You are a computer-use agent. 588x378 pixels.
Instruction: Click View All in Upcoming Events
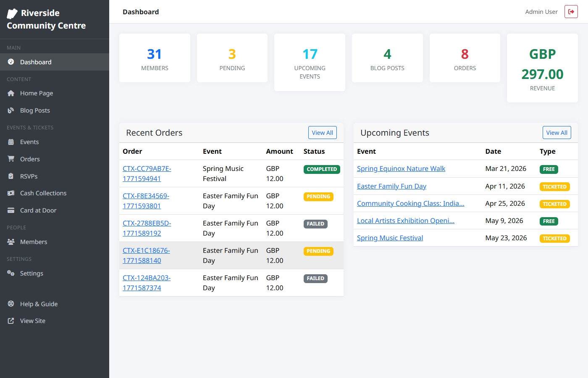coord(556,133)
